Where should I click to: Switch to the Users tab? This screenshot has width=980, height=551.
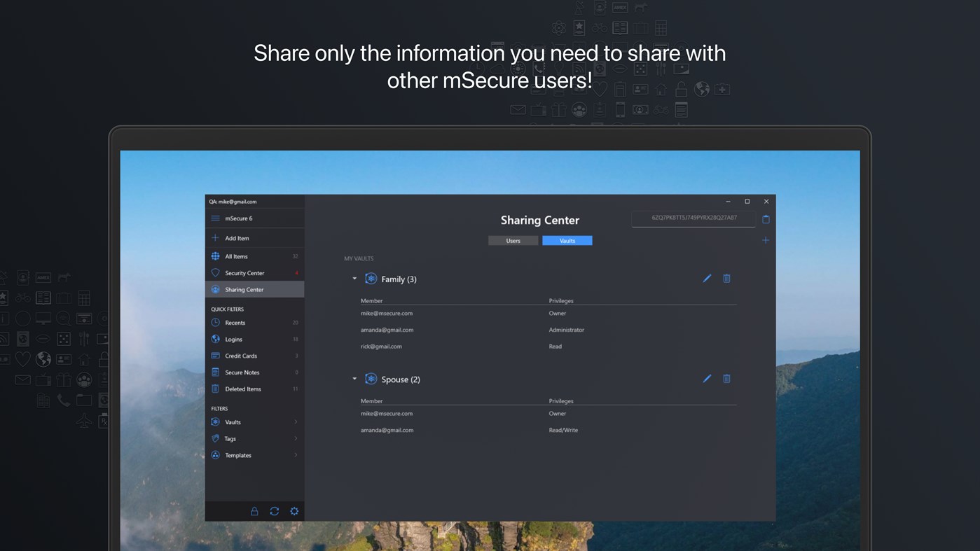[513, 241]
